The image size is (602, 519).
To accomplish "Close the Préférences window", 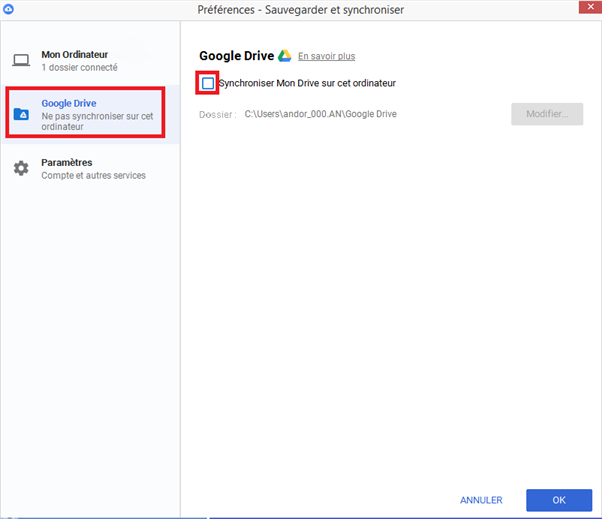I will point(590,7).
